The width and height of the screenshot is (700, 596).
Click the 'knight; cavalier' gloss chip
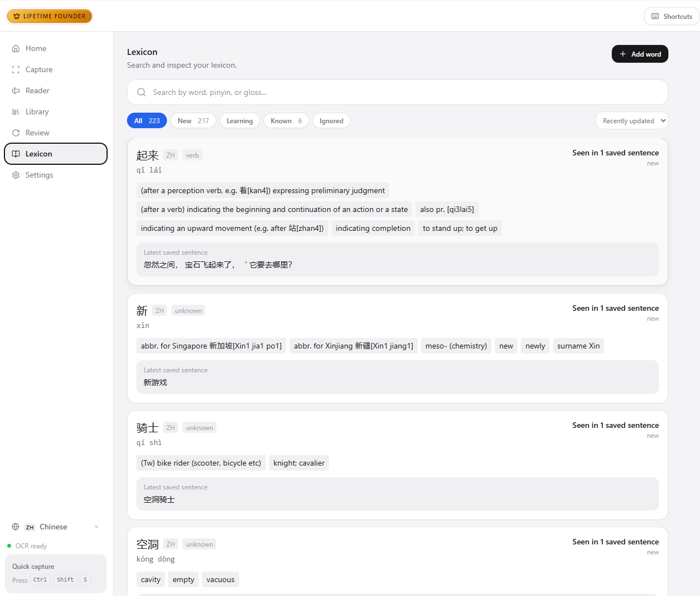(299, 463)
